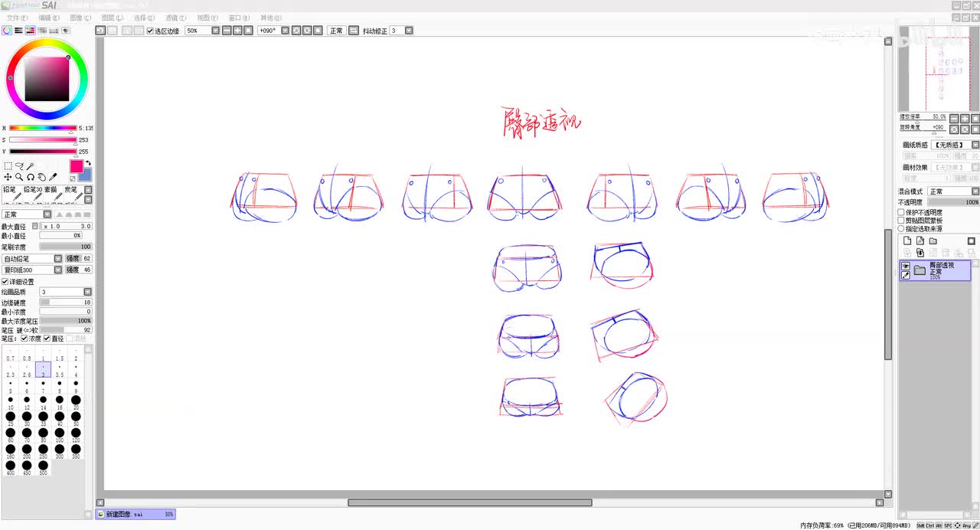980x530 pixels.
Task: Flip the canvas view horizontally
Action: 353,31
